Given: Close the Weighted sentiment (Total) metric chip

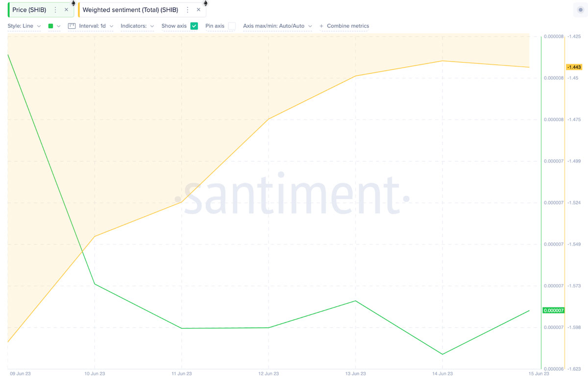Looking at the screenshot, I should click(x=198, y=10).
